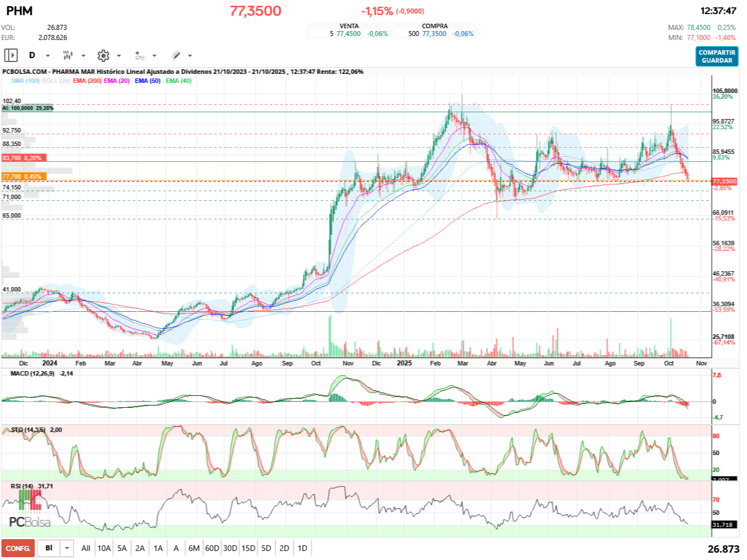Open chart settings gear icon
The image size is (747, 560).
click(103, 55)
